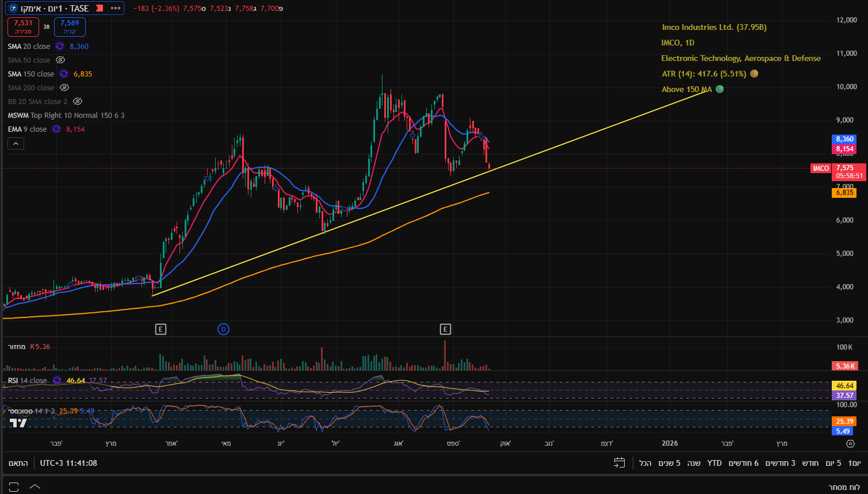The image size is (868, 494).
Task: Click the red flag icon beside TASE
Action: tap(100, 9)
